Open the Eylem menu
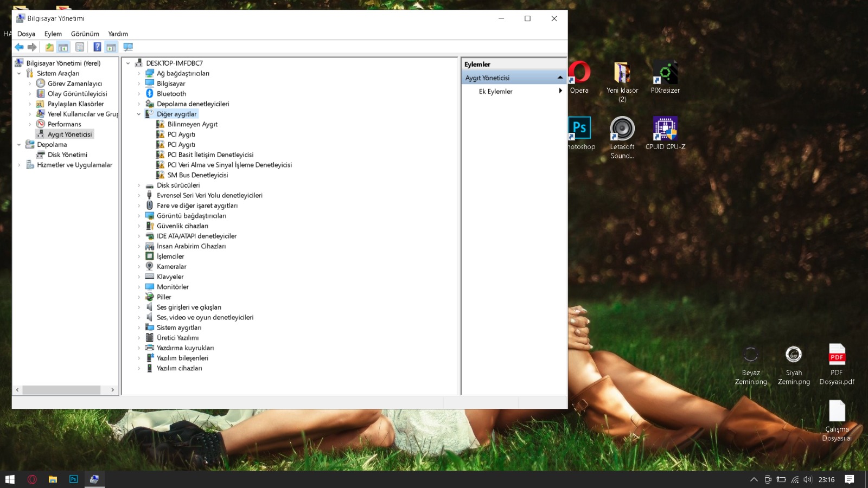The height and width of the screenshot is (488, 868). pos(53,34)
